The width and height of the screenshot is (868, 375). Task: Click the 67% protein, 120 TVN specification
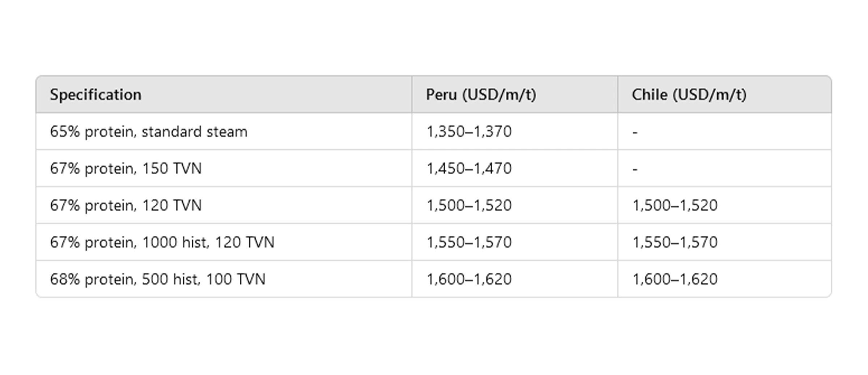(x=125, y=205)
